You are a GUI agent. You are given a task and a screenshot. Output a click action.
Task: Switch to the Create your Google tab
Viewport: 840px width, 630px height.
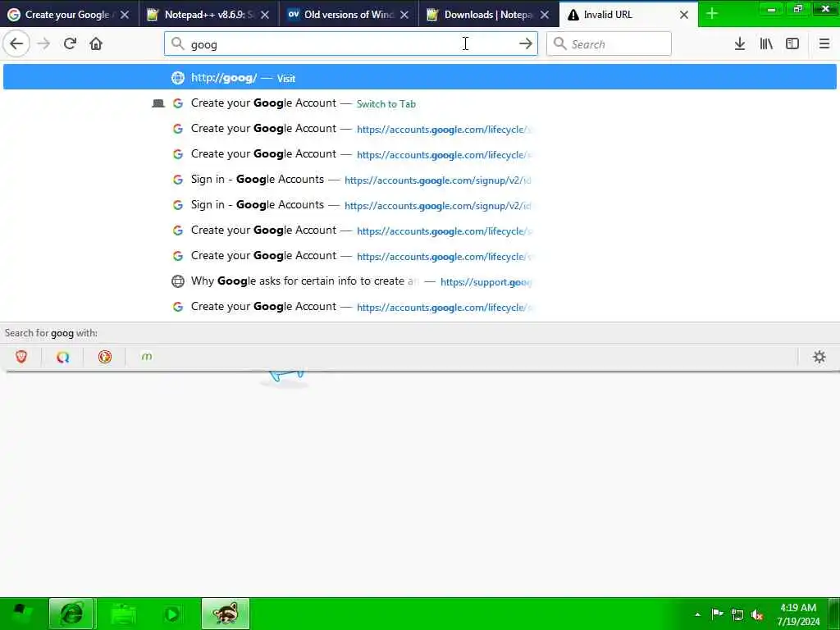(x=69, y=15)
